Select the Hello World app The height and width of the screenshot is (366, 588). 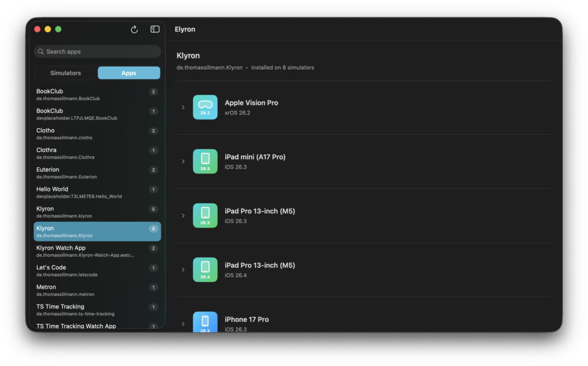tap(98, 192)
